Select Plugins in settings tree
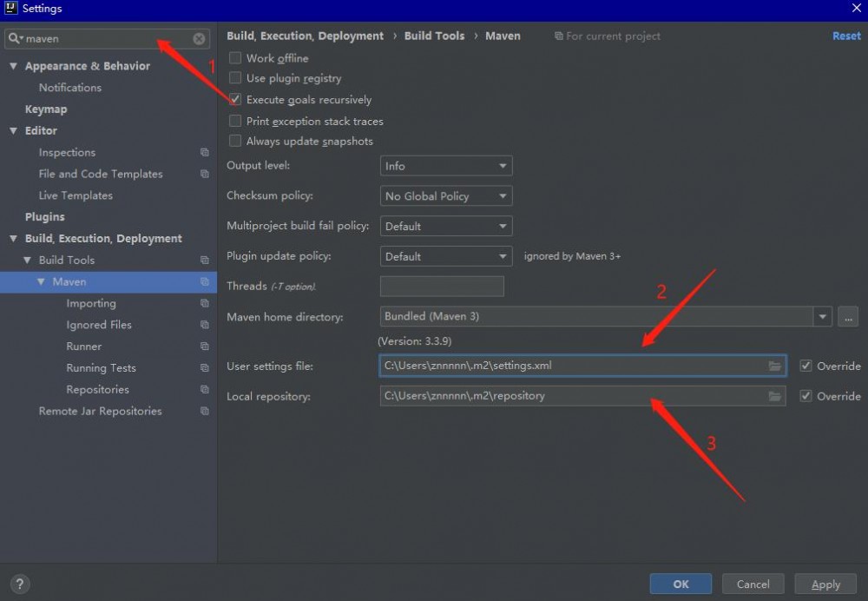868x601 pixels. point(45,217)
